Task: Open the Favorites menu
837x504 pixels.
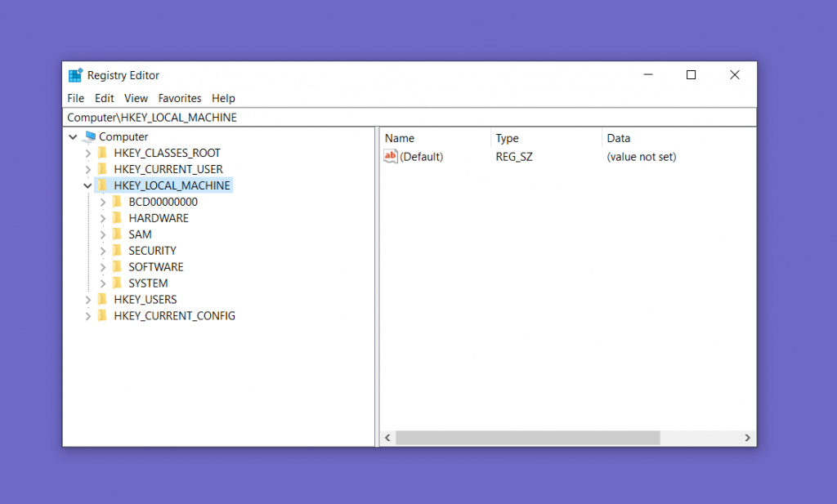Action: pyautogui.click(x=179, y=98)
